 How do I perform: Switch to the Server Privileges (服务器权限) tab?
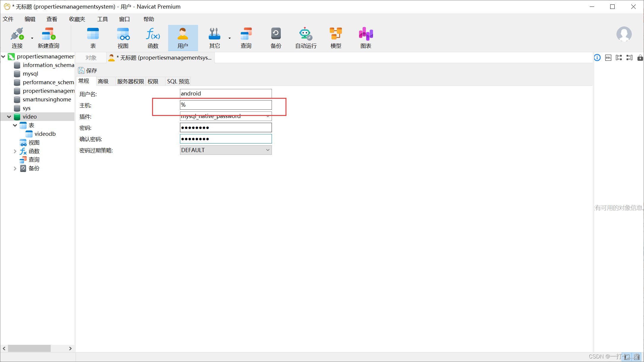(130, 81)
